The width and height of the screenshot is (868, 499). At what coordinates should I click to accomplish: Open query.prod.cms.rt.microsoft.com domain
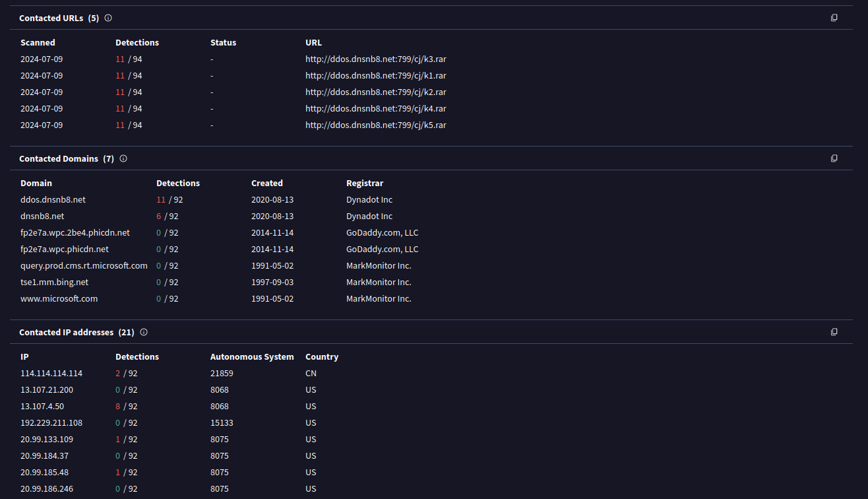click(x=84, y=266)
